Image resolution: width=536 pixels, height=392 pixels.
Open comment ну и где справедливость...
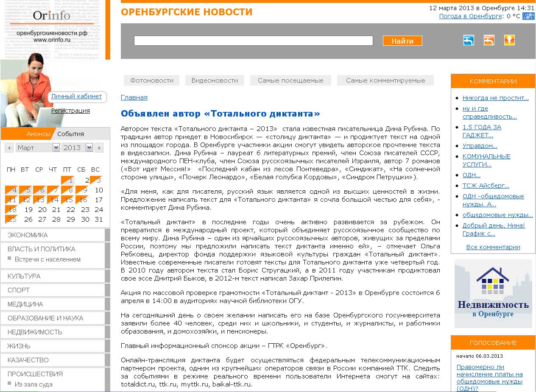tap(489, 112)
